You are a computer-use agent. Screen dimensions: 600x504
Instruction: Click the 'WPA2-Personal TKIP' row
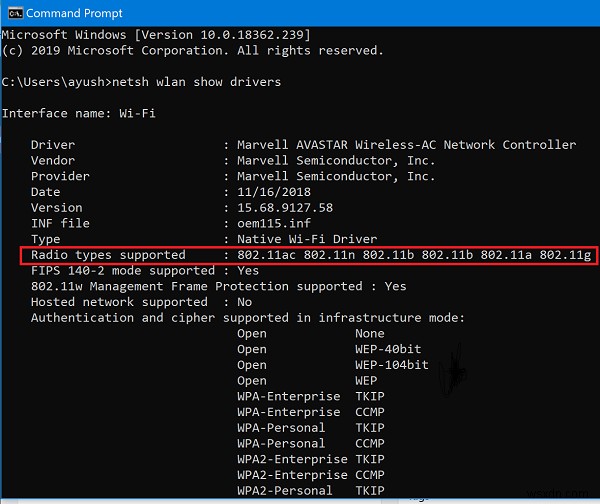click(x=311, y=490)
